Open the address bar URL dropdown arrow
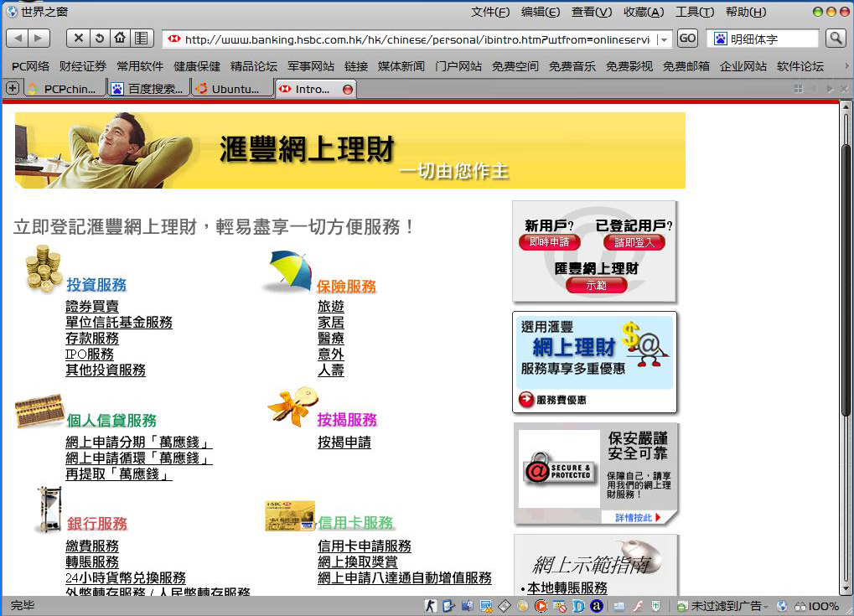 pos(664,39)
